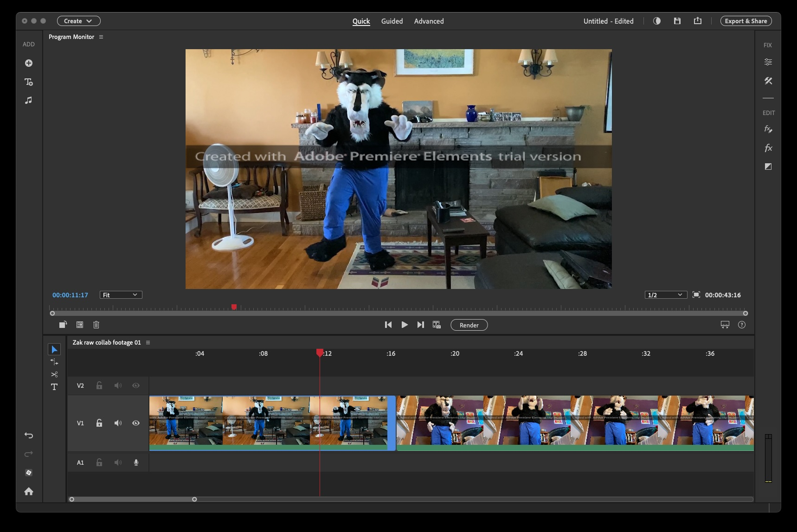Viewport: 797px width, 532px height.
Task: Go to previous edit point
Action: coord(388,325)
